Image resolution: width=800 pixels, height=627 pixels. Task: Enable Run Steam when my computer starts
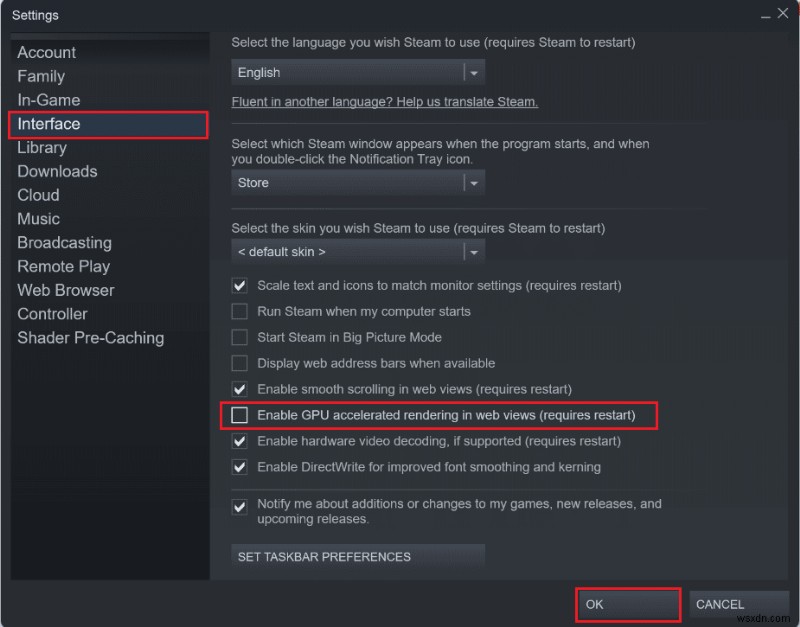(x=240, y=311)
